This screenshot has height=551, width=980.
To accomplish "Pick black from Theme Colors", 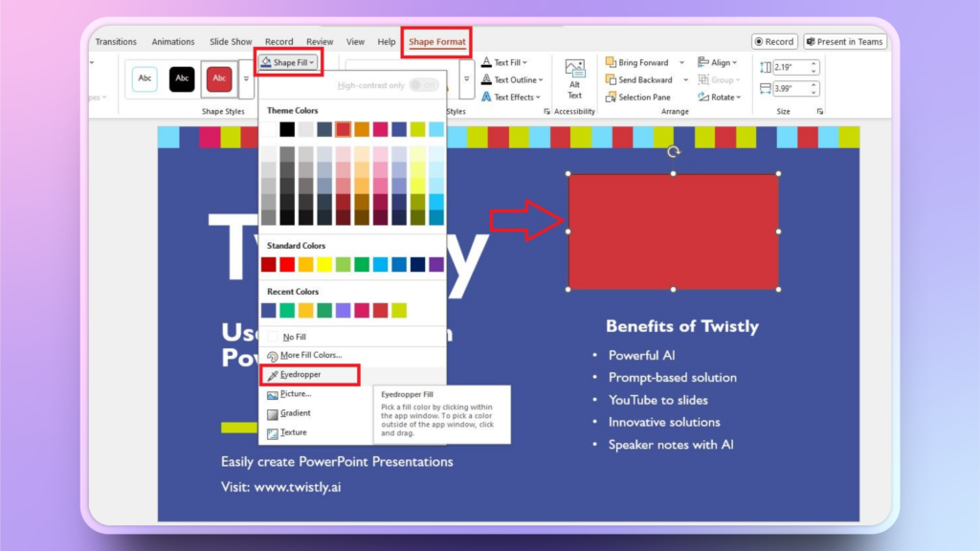I will point(287,129).
